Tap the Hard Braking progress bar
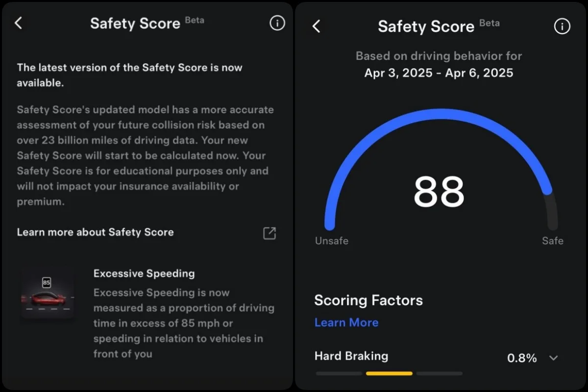Screen dimensions: 588x392 (x=390, y=373)
